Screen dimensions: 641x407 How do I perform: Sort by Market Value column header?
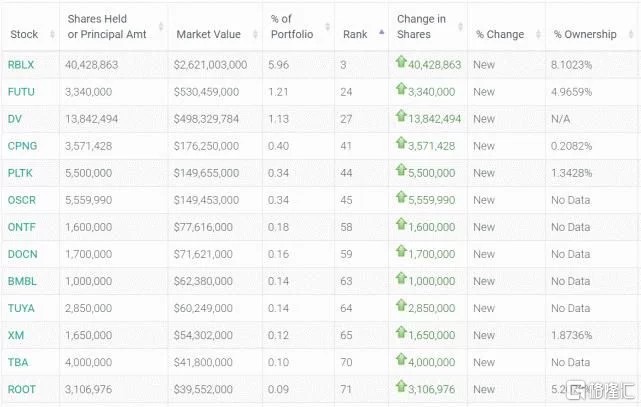coord(208,34)
